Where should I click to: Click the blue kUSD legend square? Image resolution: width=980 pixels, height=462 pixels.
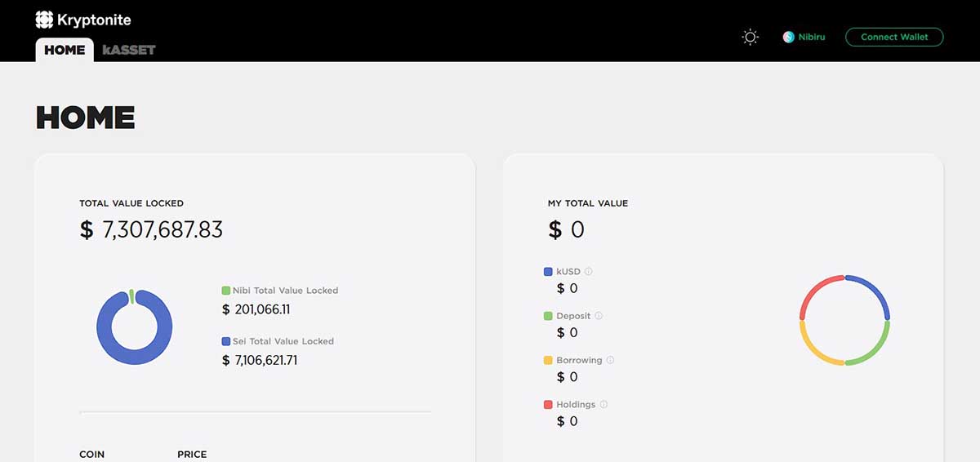[548, 271]
